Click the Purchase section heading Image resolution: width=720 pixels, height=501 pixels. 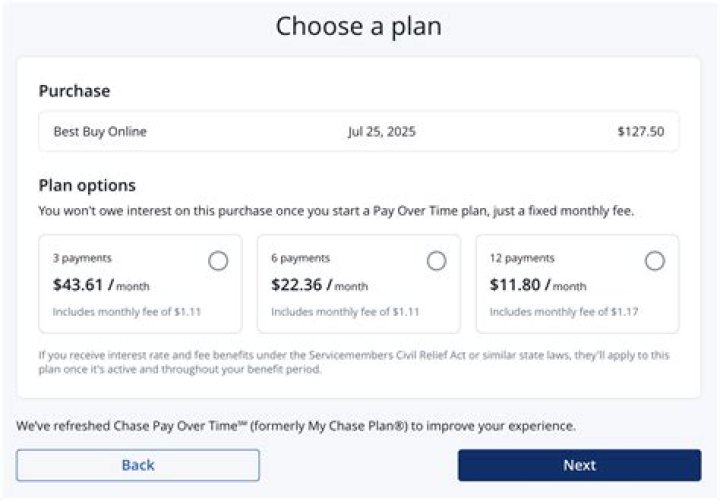click(x=74, y=91)
